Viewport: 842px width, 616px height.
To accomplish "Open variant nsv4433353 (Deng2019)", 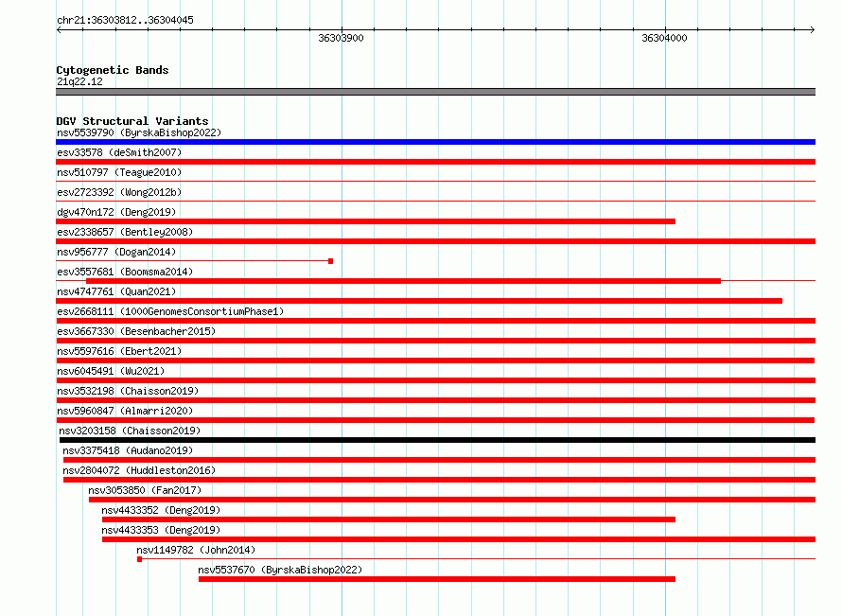I will coord(161,530).
